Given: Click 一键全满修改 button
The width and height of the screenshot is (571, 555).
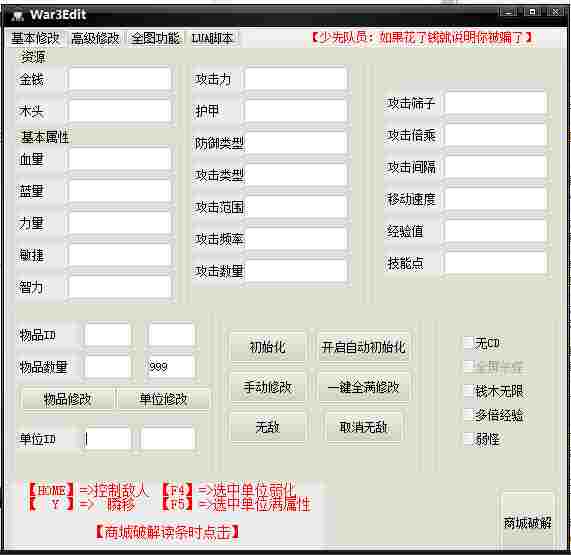Looking at the screenshot, I should point(363,387).
